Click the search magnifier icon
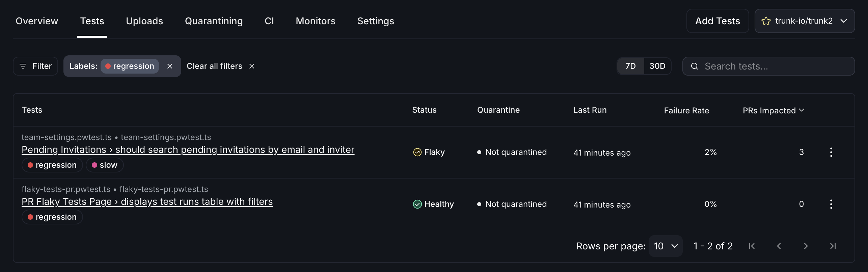Viewport: 868px width, 272px height. 695,66
